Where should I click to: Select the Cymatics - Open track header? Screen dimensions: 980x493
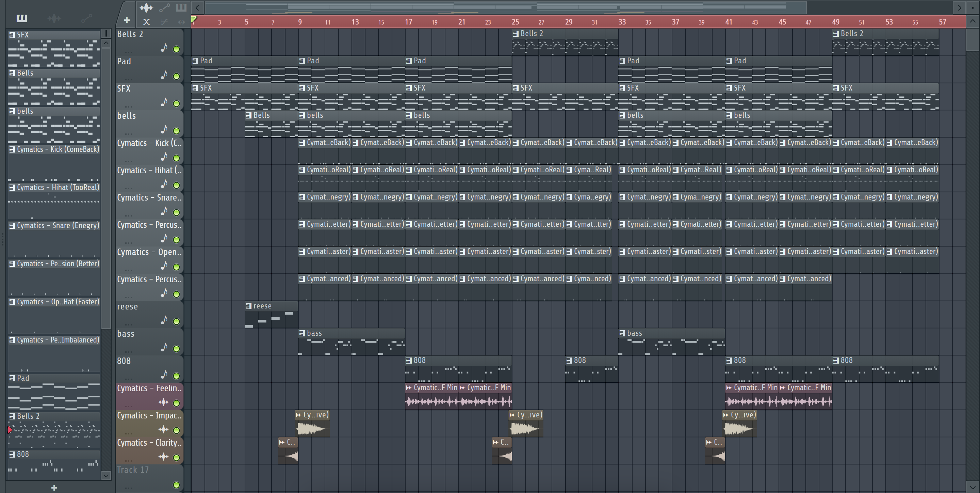149,260
